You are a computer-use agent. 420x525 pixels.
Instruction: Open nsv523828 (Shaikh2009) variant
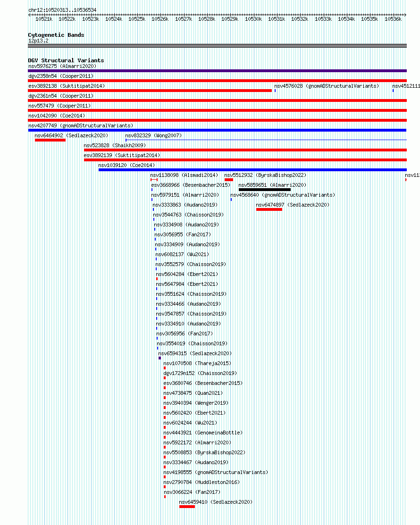tap(115, 145)
